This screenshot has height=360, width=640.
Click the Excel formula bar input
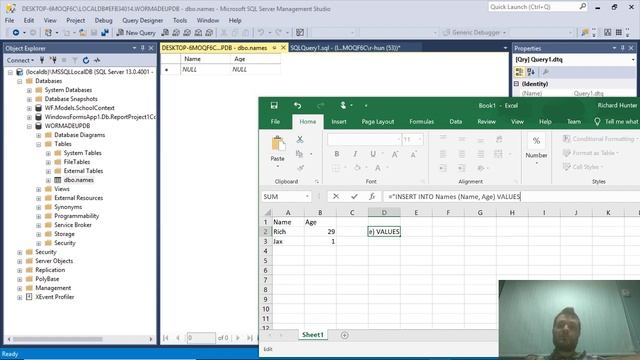click(510, 197)
